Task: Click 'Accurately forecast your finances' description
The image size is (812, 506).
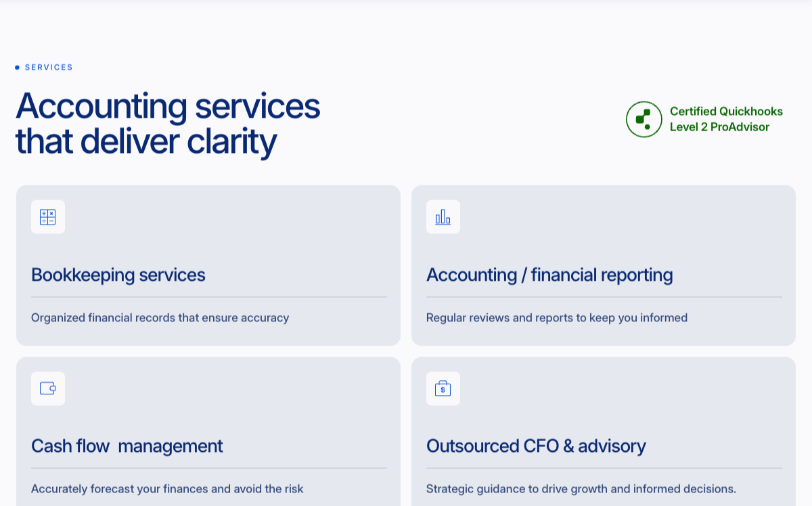Action: (x=167, y=489)
